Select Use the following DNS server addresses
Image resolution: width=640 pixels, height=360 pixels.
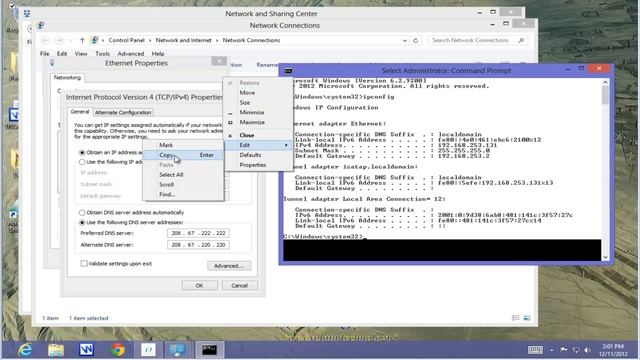(82, 222)
